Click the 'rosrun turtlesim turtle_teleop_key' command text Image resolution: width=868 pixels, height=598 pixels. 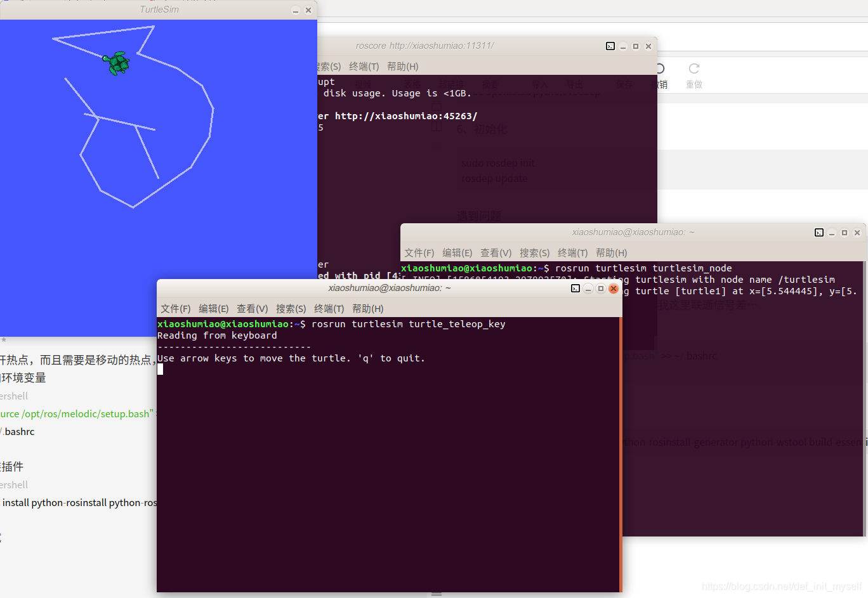tap(409, 324)
